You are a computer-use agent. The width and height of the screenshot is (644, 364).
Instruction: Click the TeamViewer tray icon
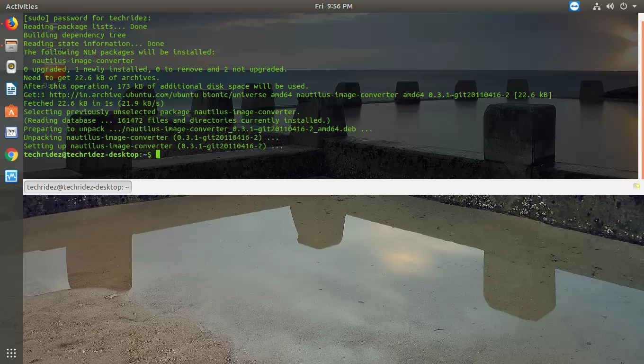coord(574,6)
